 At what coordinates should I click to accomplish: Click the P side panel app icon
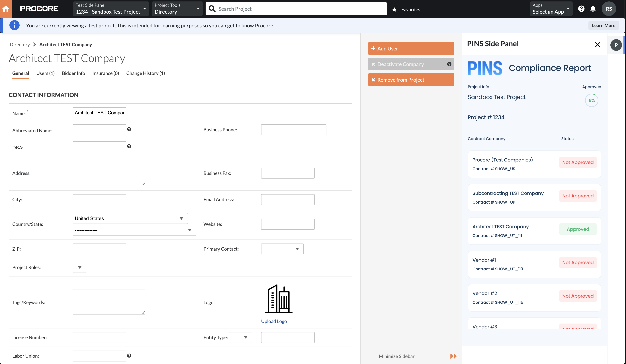[616, 45]
